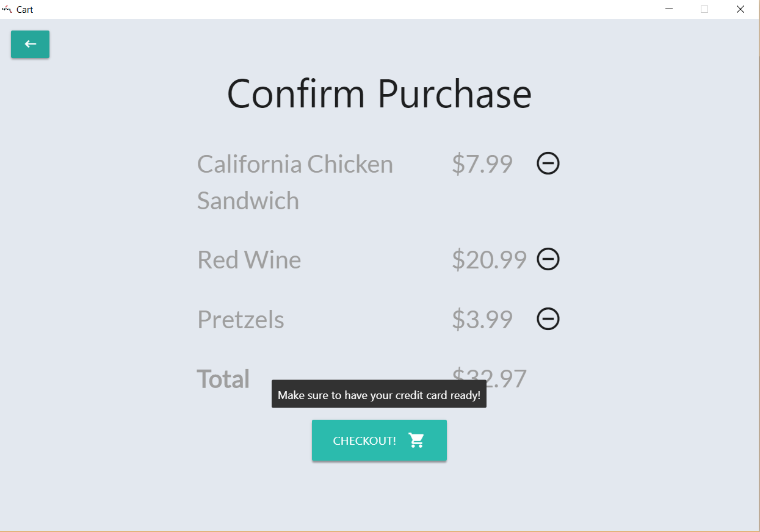Remove Pretzels from the cart
Screen dimensions: 760x532
tap(548, 318)
